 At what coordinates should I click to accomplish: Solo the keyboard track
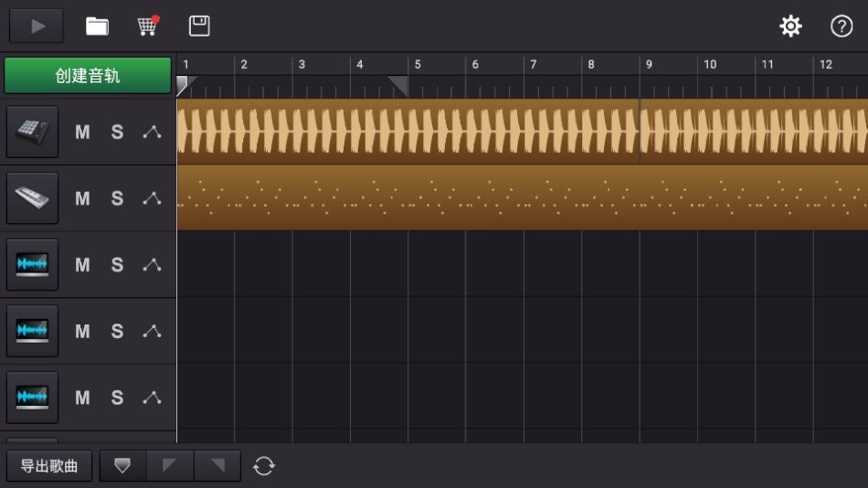[117, 198]
